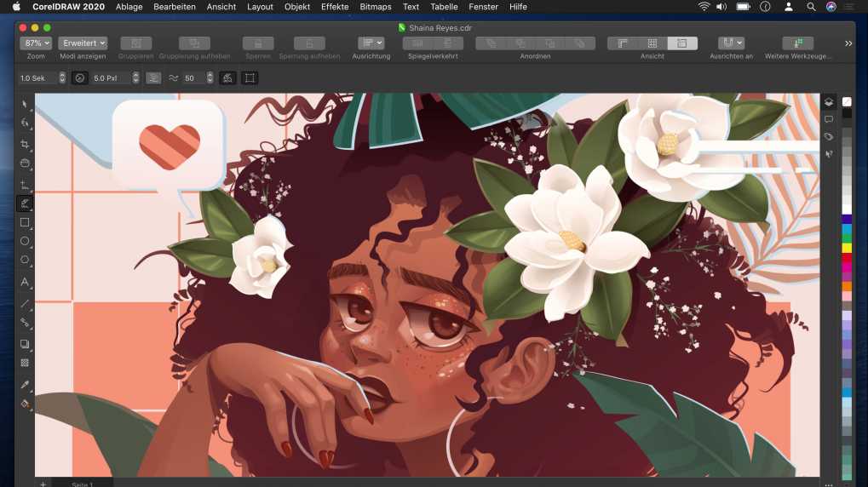Adjust the 1.0 Sek stepper arrows
Screen dimensions: 868x487
[62, 78]
